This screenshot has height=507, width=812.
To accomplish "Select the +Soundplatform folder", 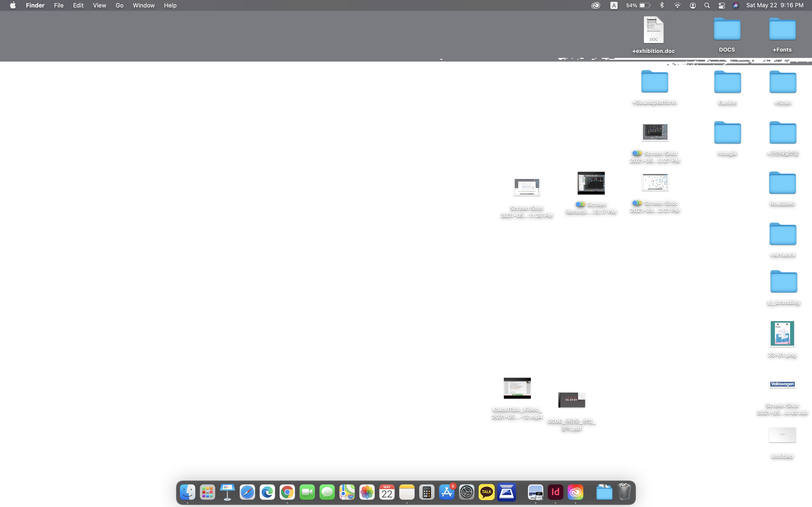I will [x=654, y=81].
